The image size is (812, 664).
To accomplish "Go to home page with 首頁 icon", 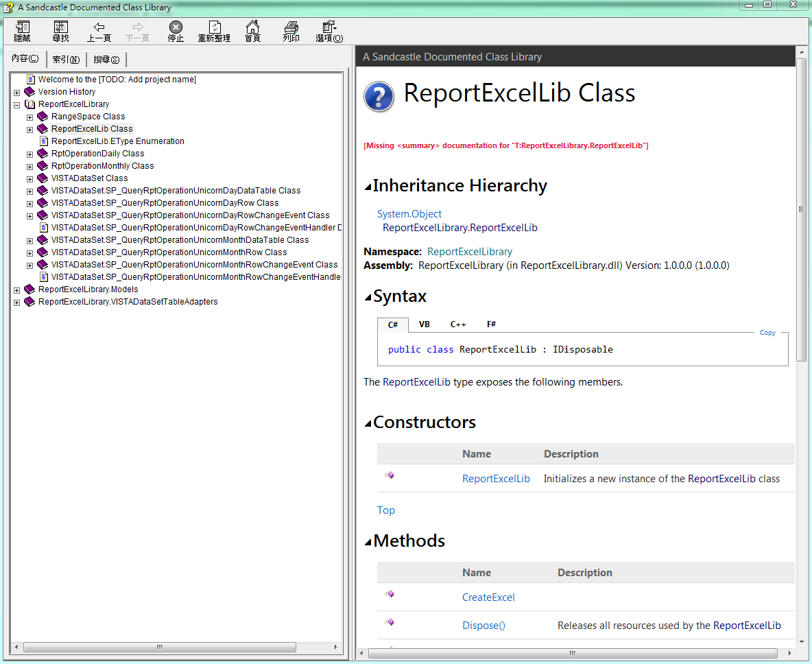I will [x=252, y=31].
